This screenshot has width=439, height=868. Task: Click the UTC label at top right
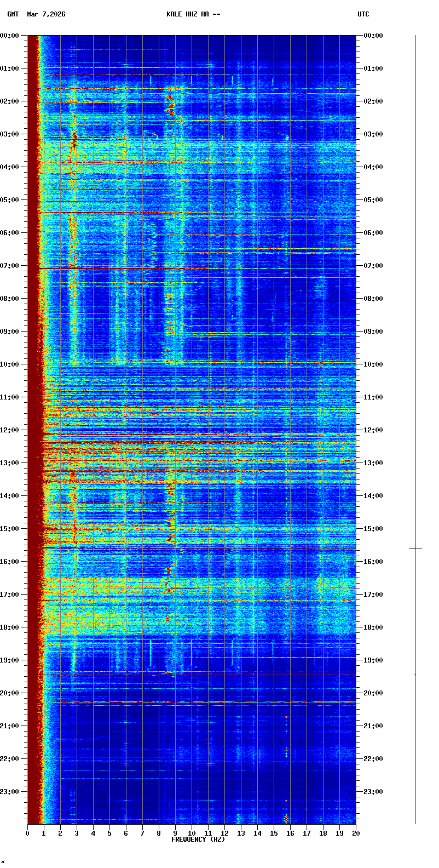(x=363, y=14)
